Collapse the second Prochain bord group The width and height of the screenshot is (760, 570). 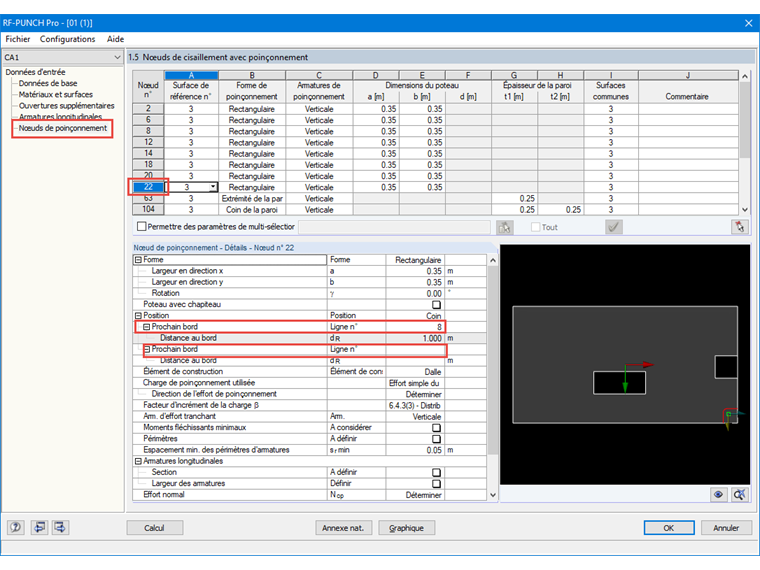[x=146, y=349]
